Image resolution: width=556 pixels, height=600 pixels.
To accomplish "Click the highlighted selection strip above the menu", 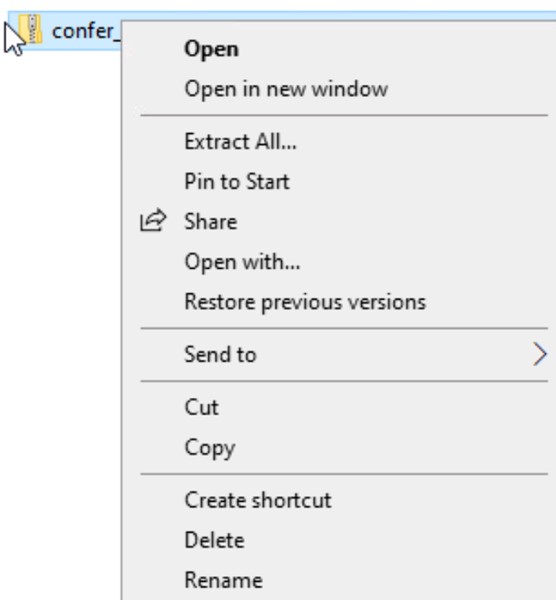I will (337, 16).
